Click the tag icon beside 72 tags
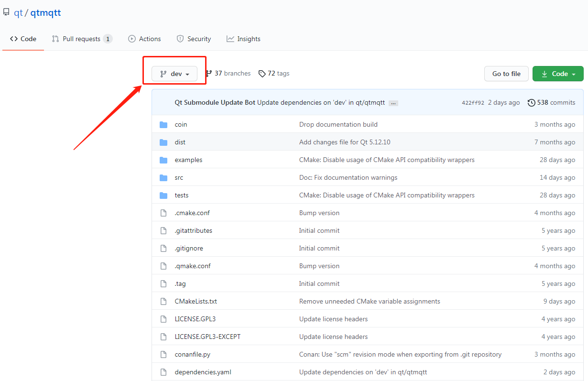588x381 pixels. [262, 74]
